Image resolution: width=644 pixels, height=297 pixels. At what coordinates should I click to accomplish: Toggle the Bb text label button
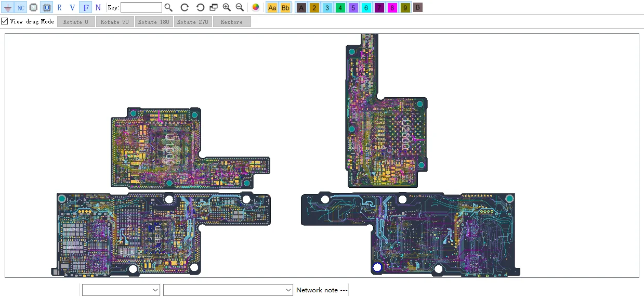285,7
